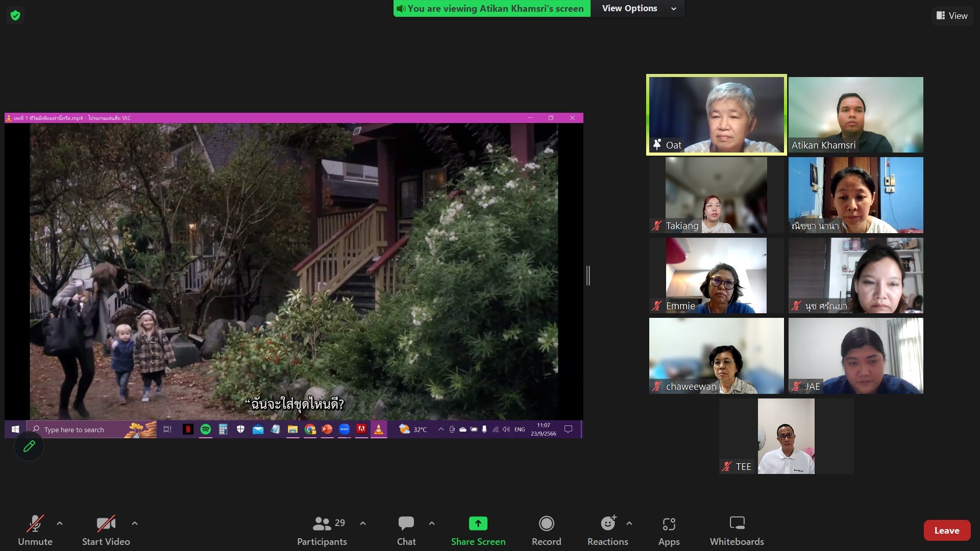Open the Chat panel

coord(406,531)
